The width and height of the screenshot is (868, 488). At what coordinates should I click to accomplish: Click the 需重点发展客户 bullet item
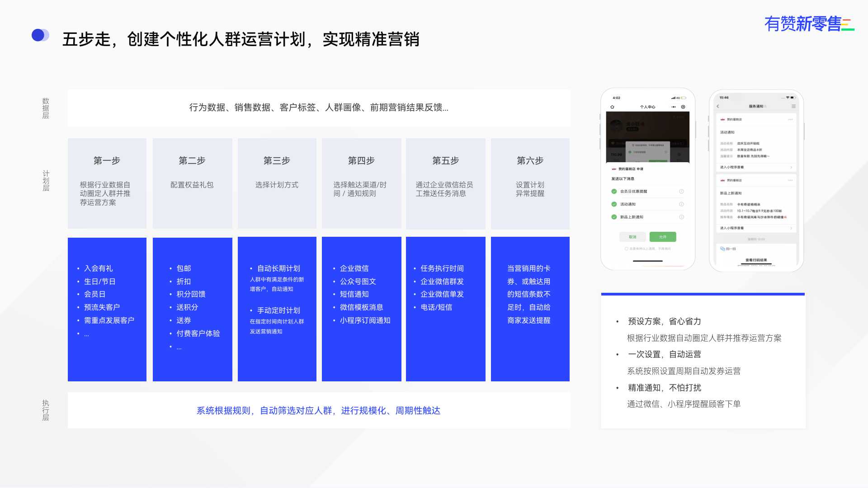(109, 320)
